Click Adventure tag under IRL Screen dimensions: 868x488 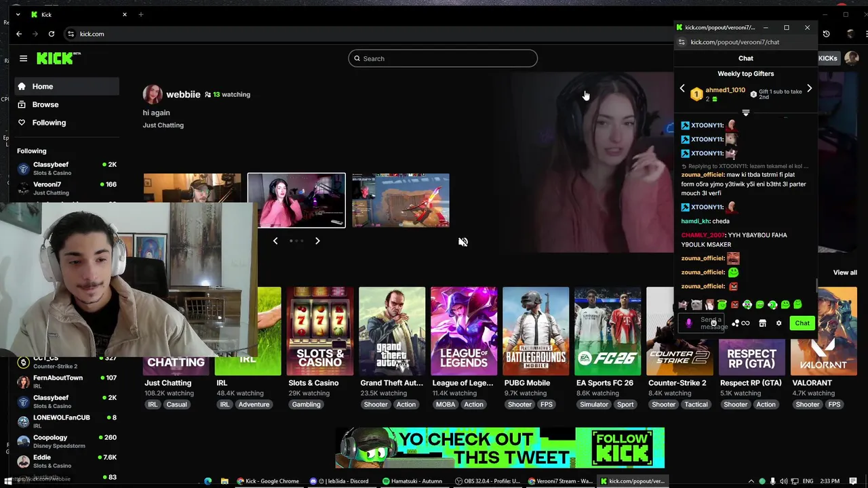(x=254, y=405)
